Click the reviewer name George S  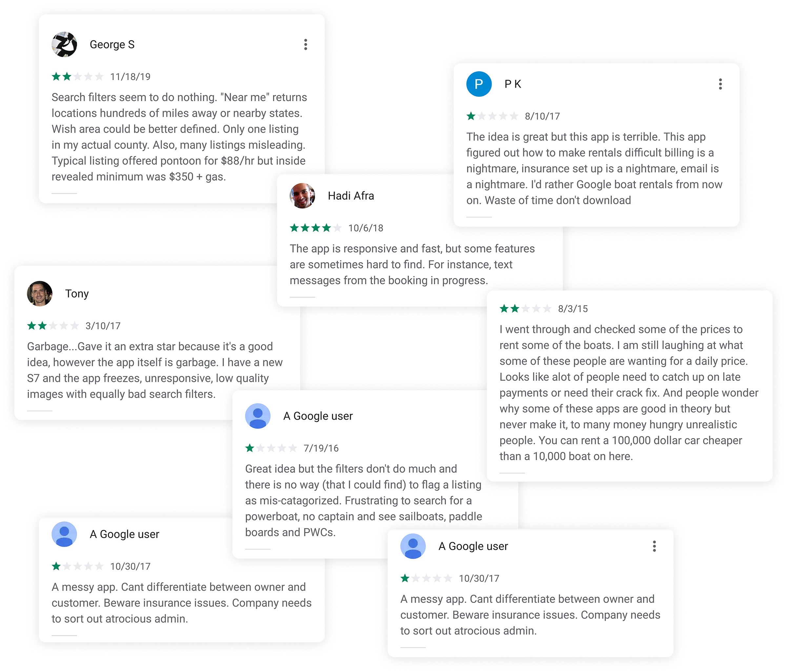click(x=112, y=45)
